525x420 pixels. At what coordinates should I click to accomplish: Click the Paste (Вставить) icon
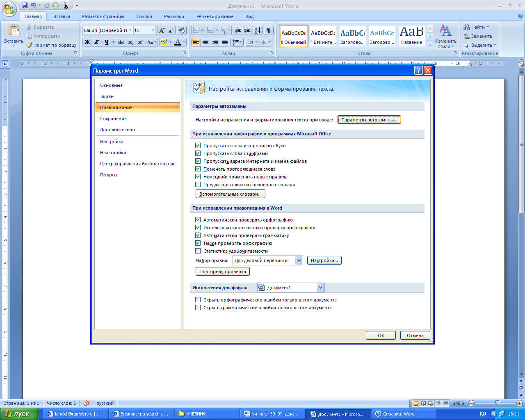(14, 31)
